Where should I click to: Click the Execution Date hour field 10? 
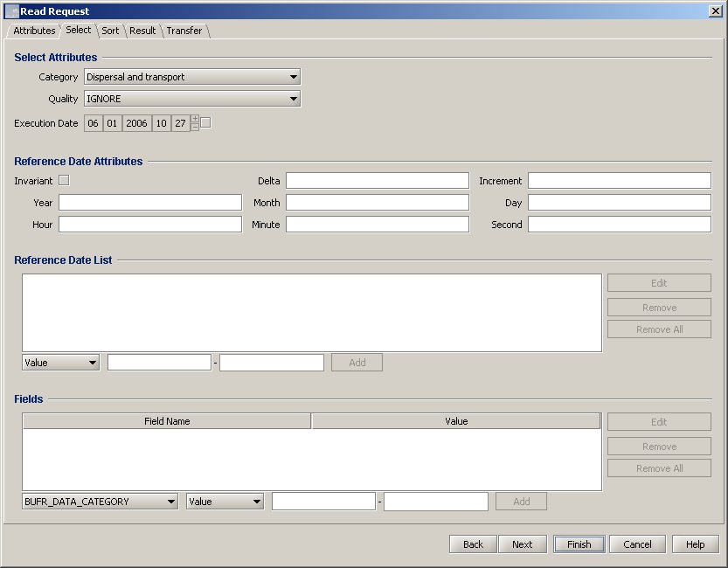(x=161, y=123)
